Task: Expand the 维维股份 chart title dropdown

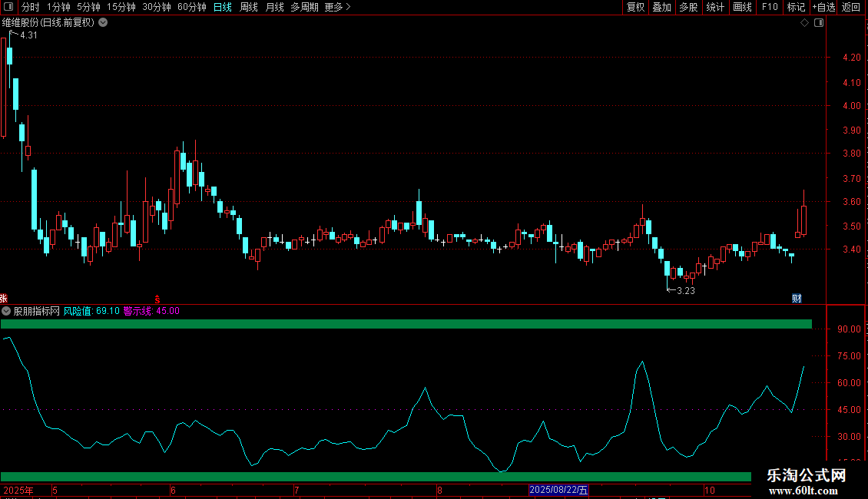Action: [x=103, y=23]
